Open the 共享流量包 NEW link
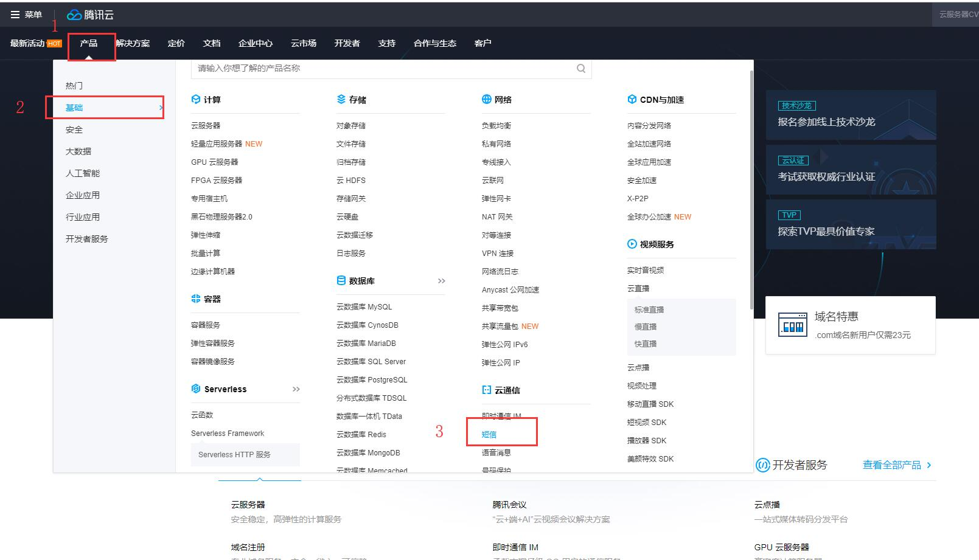 tap(510, 326)
